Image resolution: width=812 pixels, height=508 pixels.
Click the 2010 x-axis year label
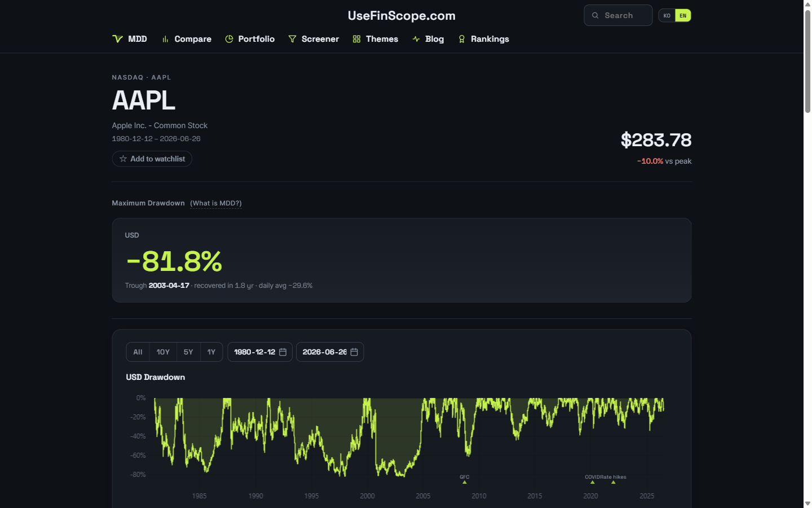479,496
